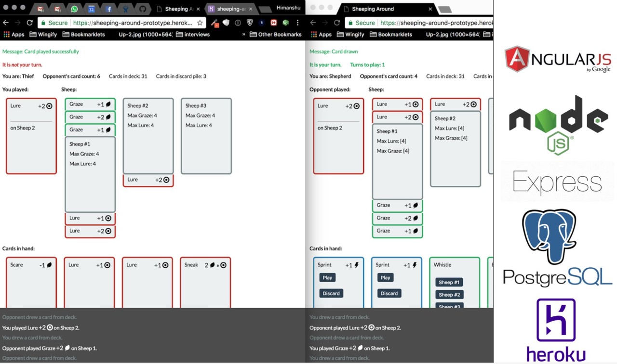The height and width of the screenshot is (364, 617).
Task: Open Wingify bookmark folder in right window
Action: tap(349, 35)
